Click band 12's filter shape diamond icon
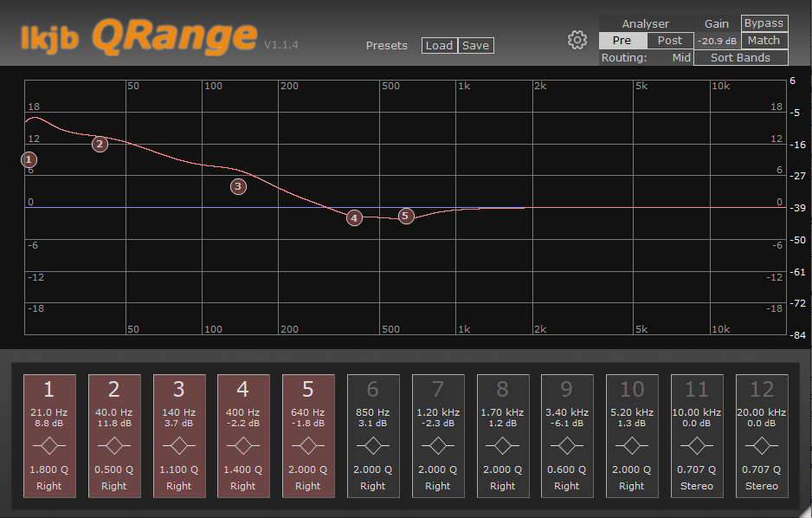This screenshot has width=812, height=518. pyautogui.click(x=762, y=446)
